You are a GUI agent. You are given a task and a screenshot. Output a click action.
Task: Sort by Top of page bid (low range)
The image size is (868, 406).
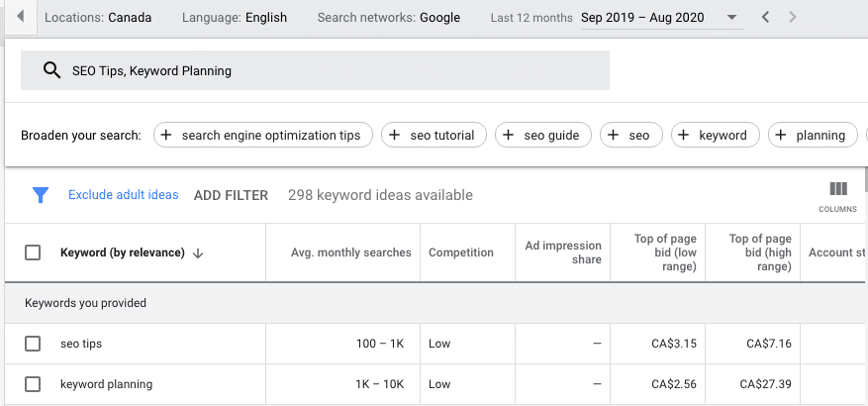(x=665, y=253)
